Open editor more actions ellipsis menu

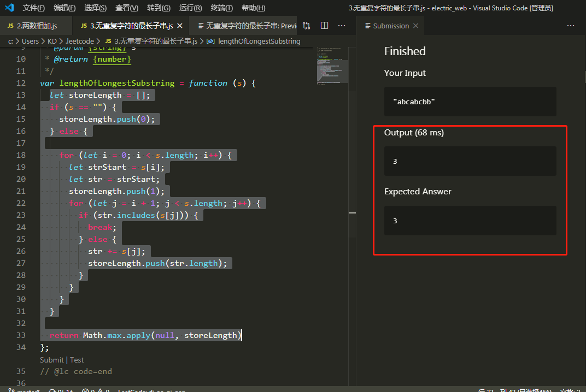coord(342,26)
